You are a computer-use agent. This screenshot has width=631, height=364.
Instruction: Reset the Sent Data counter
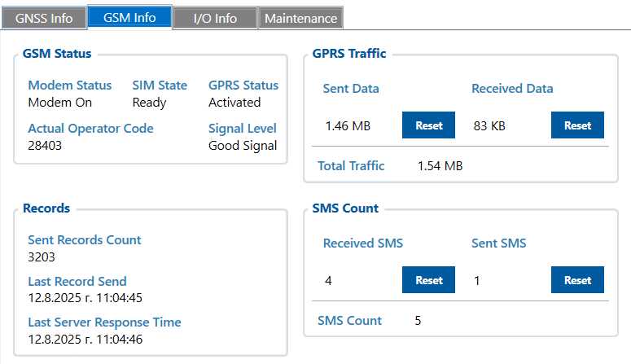tap(429, 125)
